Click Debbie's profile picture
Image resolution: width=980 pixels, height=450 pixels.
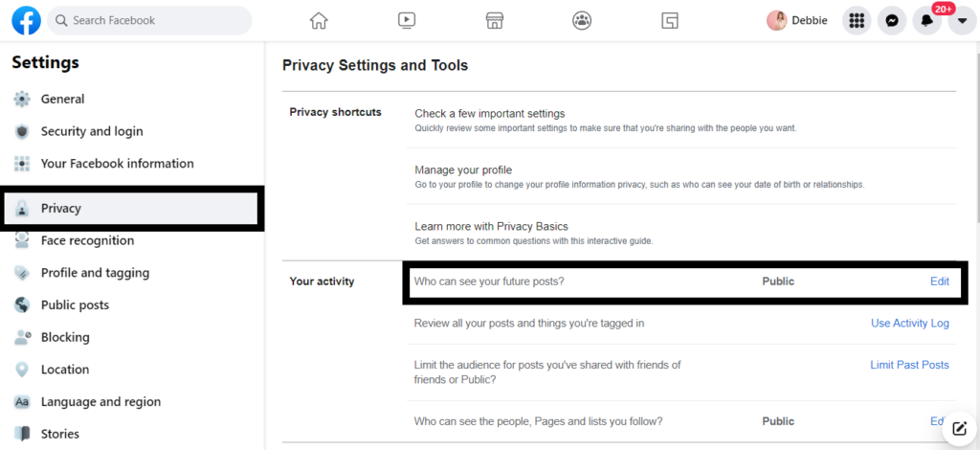coord(777,21)
